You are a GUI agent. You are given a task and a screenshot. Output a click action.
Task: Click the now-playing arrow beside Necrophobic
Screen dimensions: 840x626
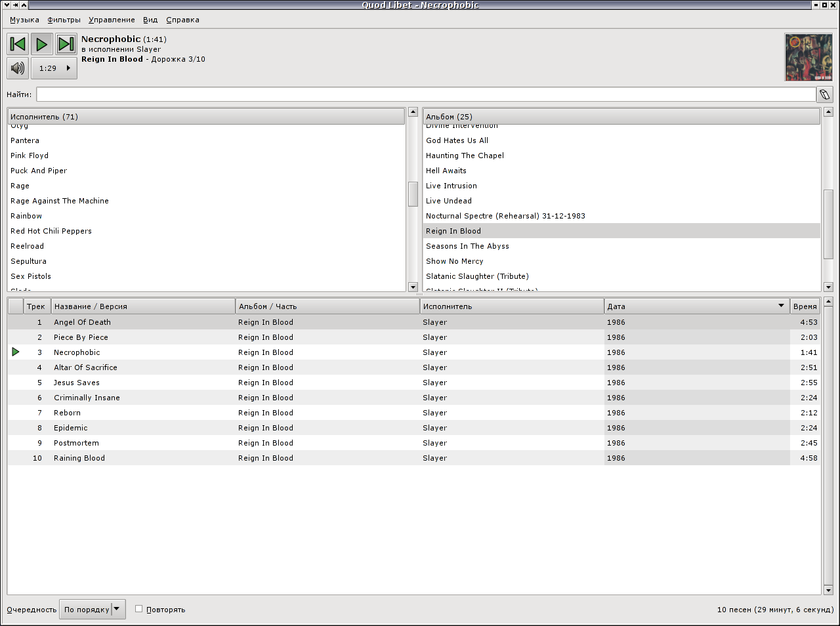(16, 352)
